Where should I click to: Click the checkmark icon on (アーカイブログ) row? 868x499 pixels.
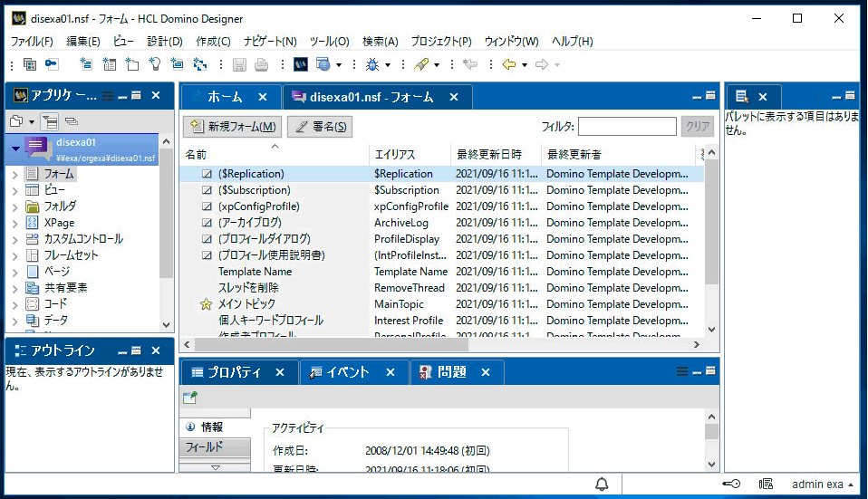click(207, 223)
